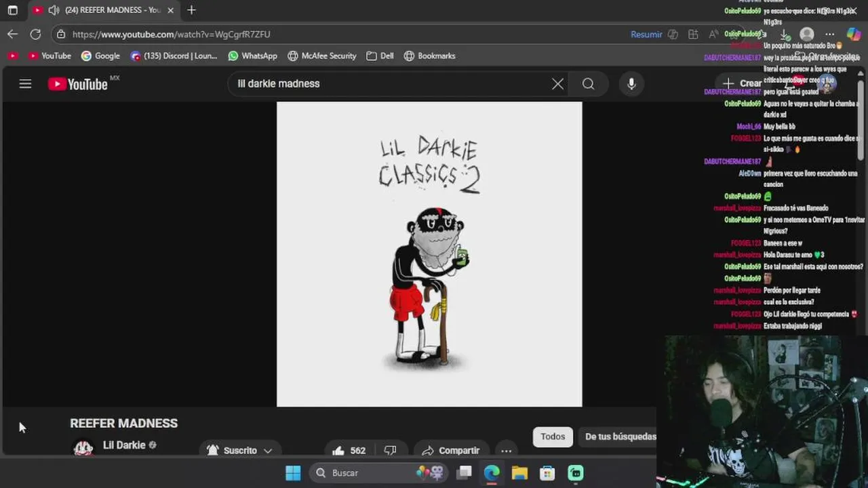Open browser downloads icon
The image size is (868, 488).
(x=785, y=34)
